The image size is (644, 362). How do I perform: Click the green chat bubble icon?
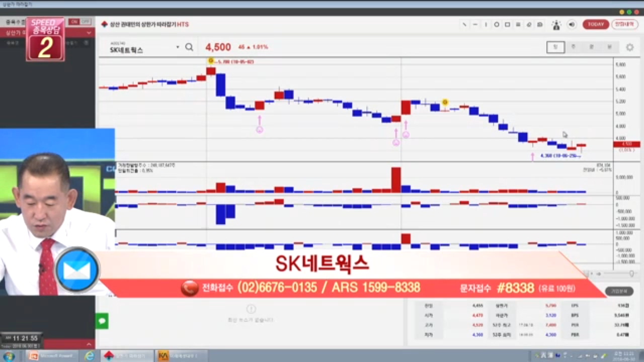pyautogui.click(x=102, y=320)
